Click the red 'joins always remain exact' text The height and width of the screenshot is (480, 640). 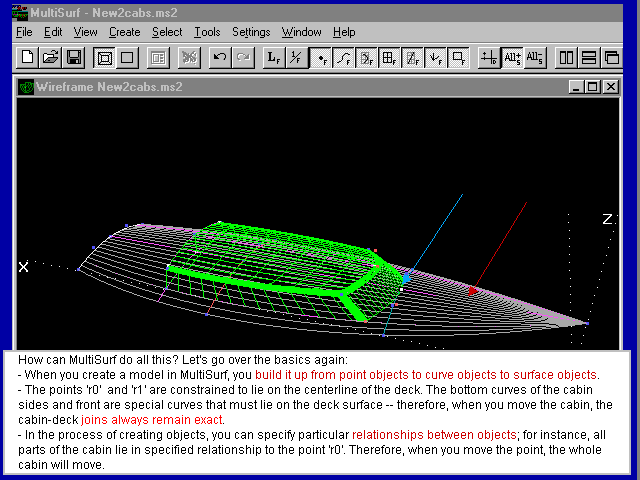point(151,420)
